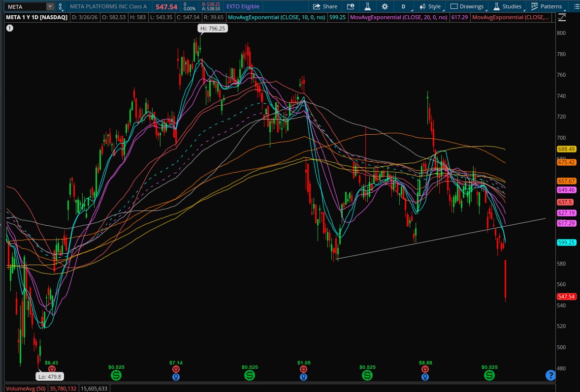Image resolution: width=580 pixels, height=392 pixels.
Task: Click the R: 39.65 range value
Action: click(x=213, y=17)
